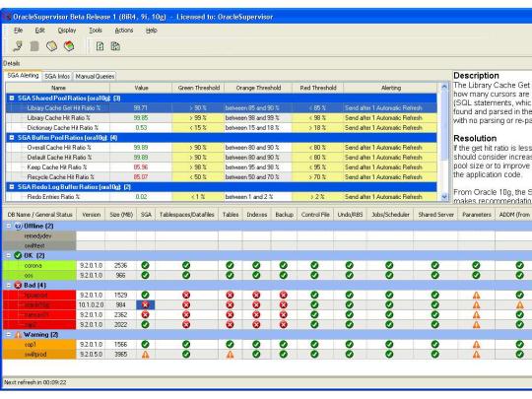Click the colored pie chart toolbar icon
This screenshot has height=399, width=532.
(69, 45)
